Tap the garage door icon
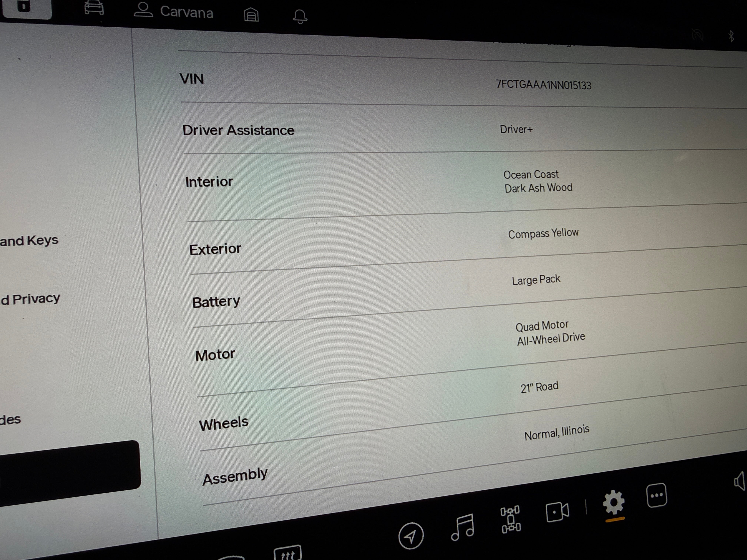 click(x=251, y=15)
